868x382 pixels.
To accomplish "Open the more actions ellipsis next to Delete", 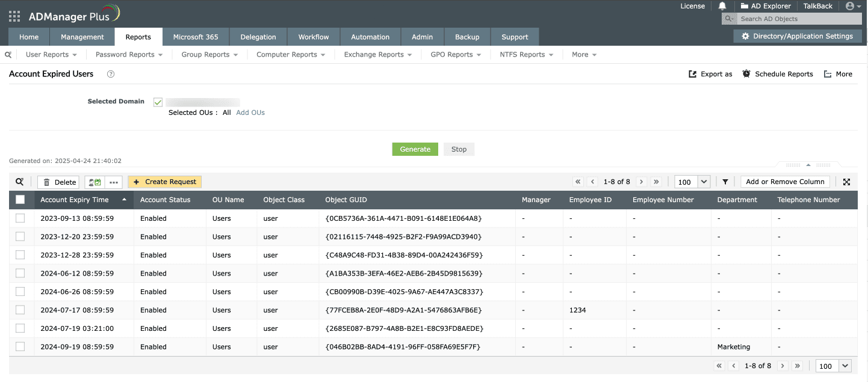I will pyautogui.click(x=113, y=182).
